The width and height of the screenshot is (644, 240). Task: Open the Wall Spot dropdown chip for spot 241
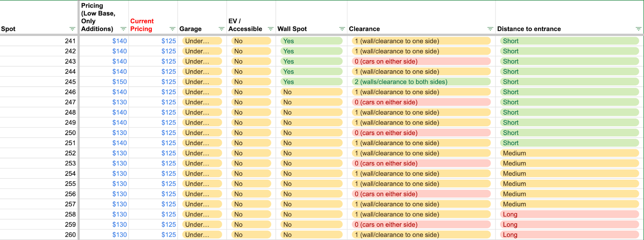(x=311, y=41)
